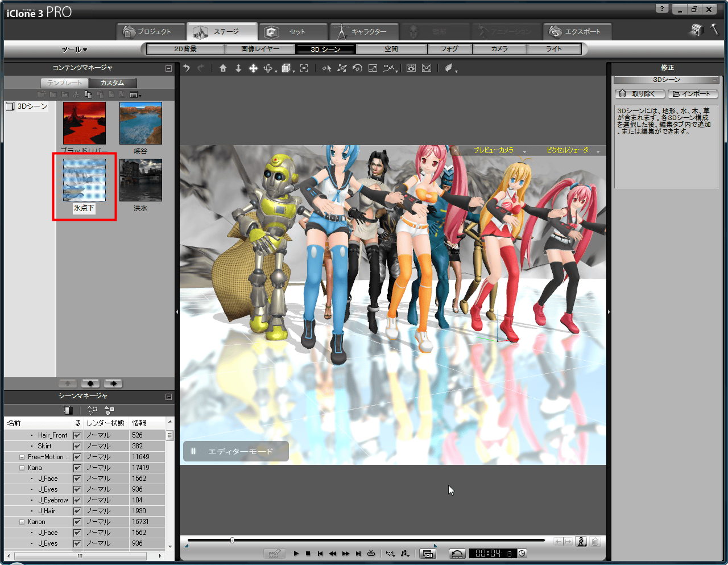This screenshot has width=728, height=565.
Task: Select the object rotate tool
Action: 357,68
